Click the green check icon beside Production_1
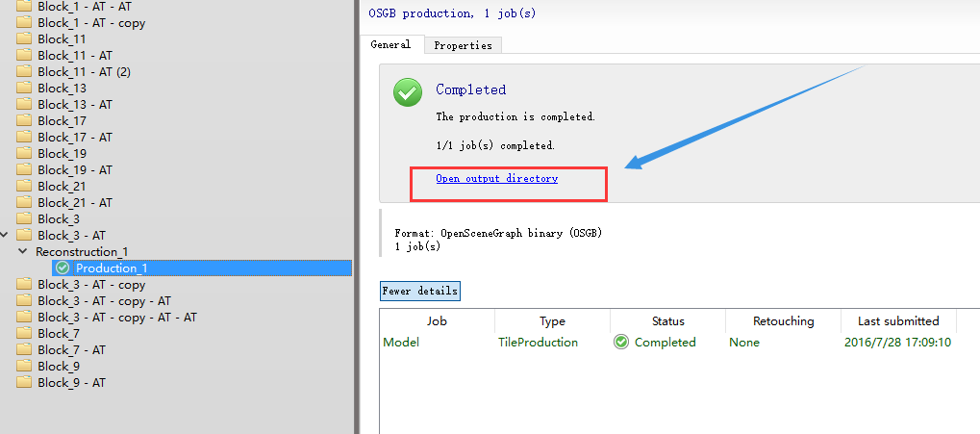 click(63, 268)
